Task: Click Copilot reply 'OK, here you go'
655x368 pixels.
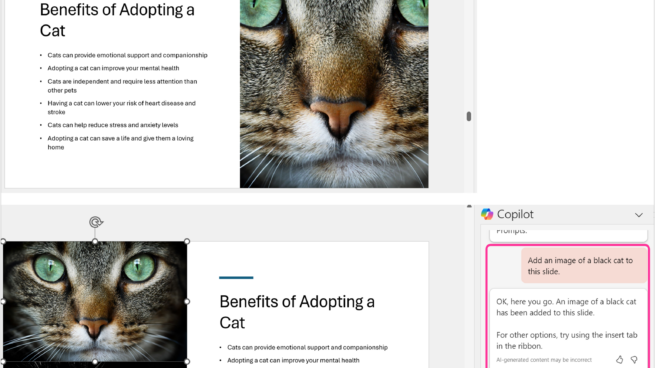Action: coord(566,307)
